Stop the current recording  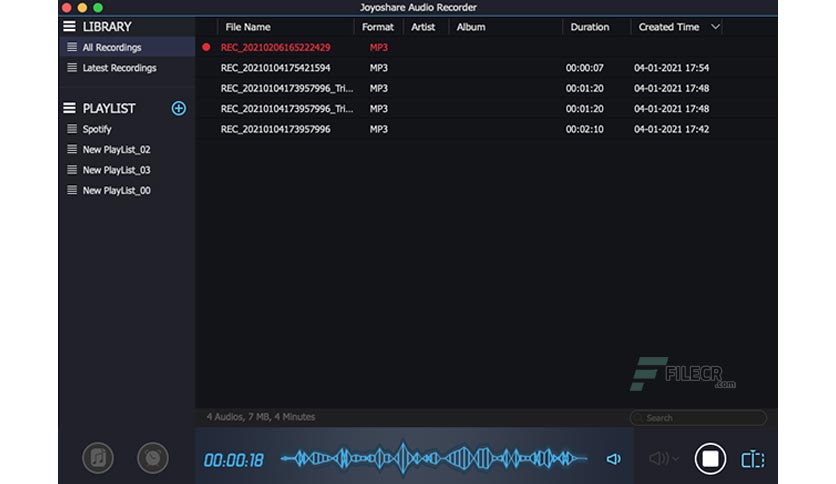point(710,458)
